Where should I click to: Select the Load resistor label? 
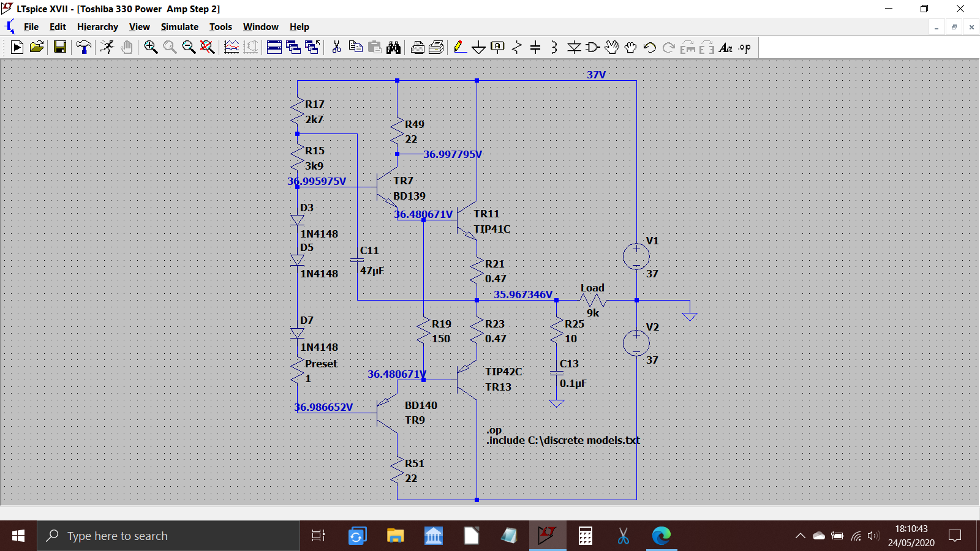pos(592,288)
